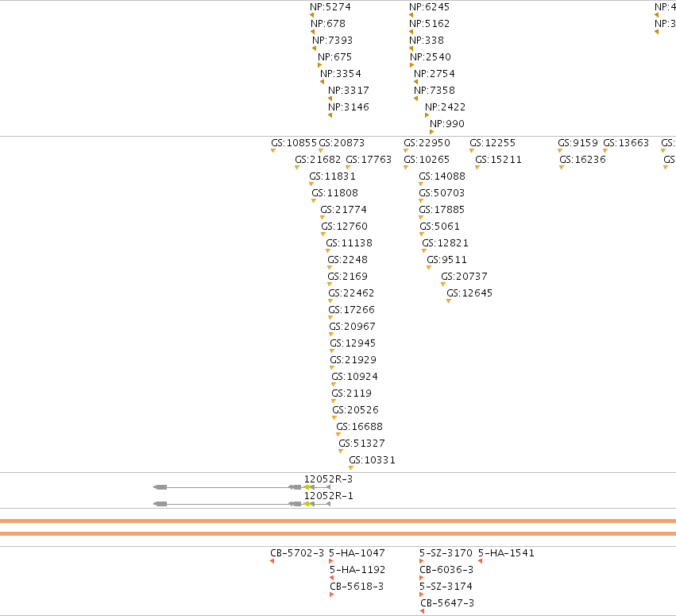The width and height of the screenshot is (676, 616).
Task: Select the GS:10924 label
Action: 355,377
